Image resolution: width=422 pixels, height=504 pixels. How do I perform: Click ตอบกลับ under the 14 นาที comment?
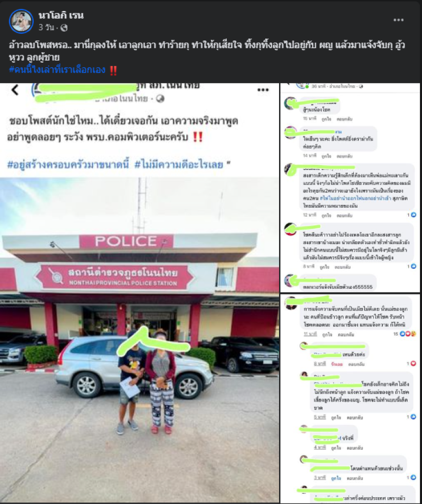point(344,156)
